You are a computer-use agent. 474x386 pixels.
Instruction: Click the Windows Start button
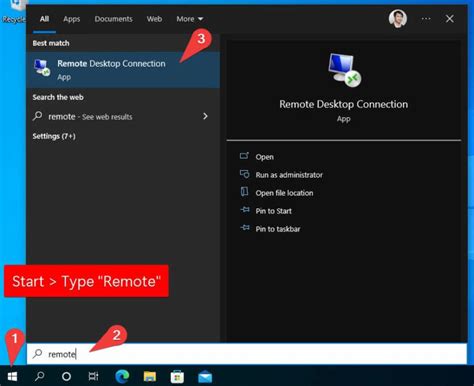point(12,377)
